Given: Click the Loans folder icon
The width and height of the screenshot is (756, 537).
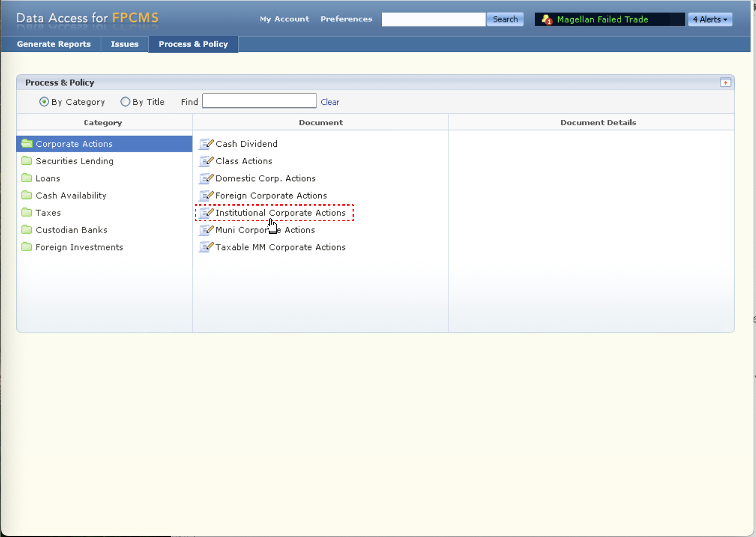Looking at the screenshot, I should (27, 178).
